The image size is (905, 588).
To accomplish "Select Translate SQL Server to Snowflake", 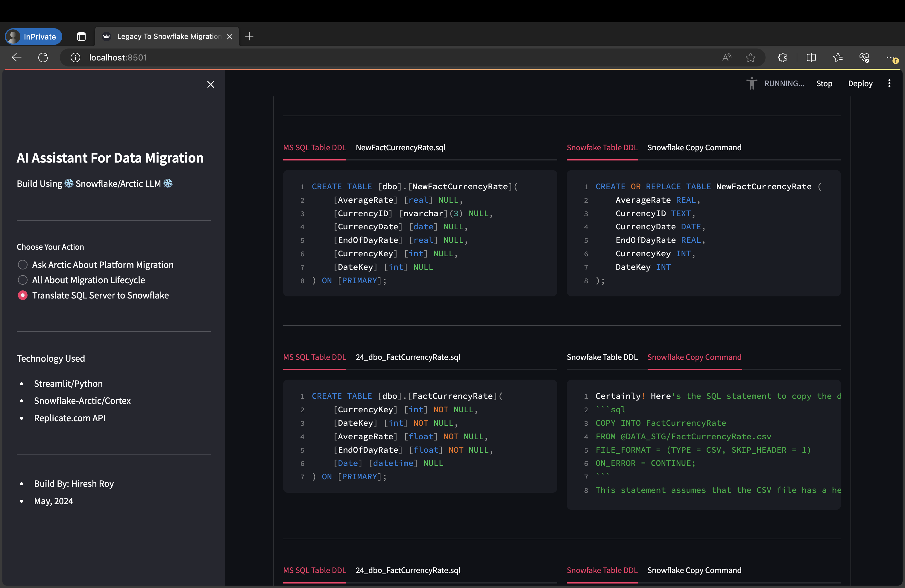I will coord(23,295).
